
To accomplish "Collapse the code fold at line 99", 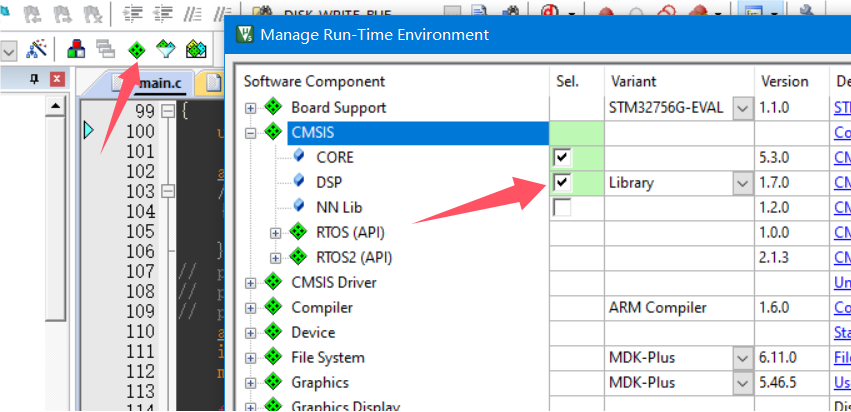I will (x=168, y=111).
